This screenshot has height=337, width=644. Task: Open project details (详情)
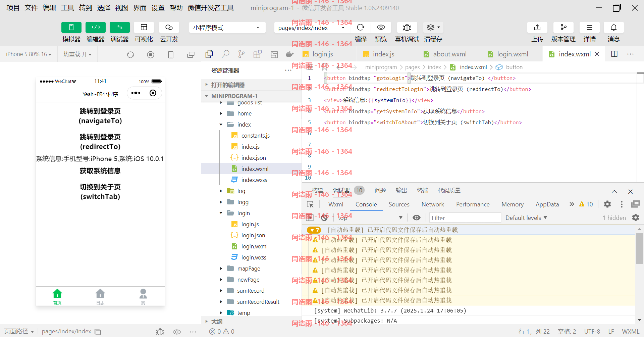click(589, 27)
